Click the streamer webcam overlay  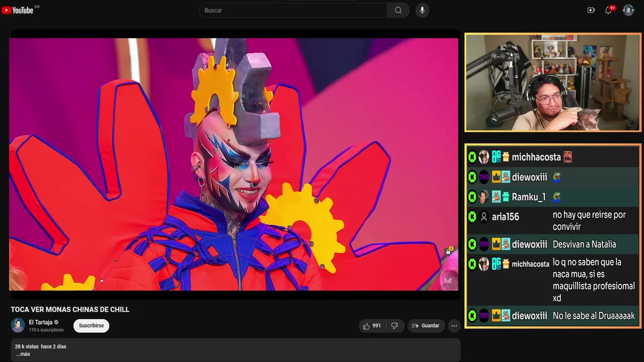[553, 82]
